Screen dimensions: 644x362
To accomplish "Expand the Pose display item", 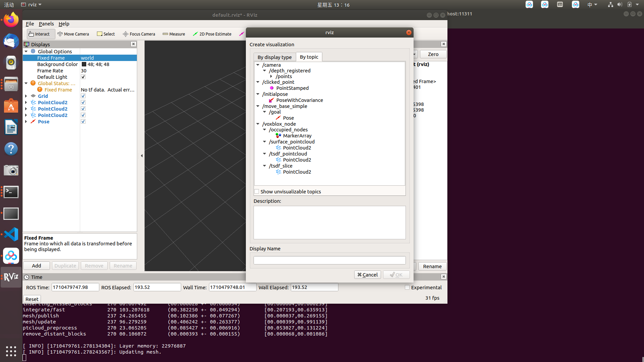I will click(26, 122).
